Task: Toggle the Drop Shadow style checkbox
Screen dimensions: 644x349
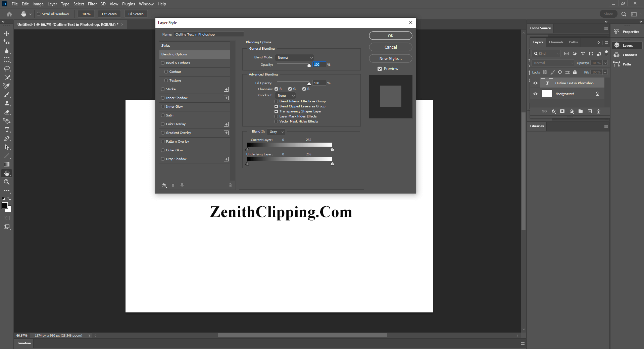Action: pyautogui.click(x=163, y=159)
